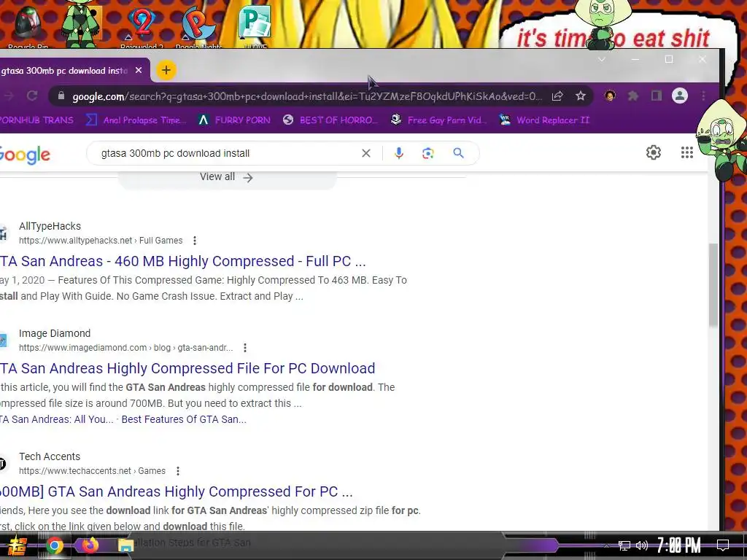Viewport: 747px width, 560px height.
Task: Search by voice microphone icon
Action: coord(399,153)
